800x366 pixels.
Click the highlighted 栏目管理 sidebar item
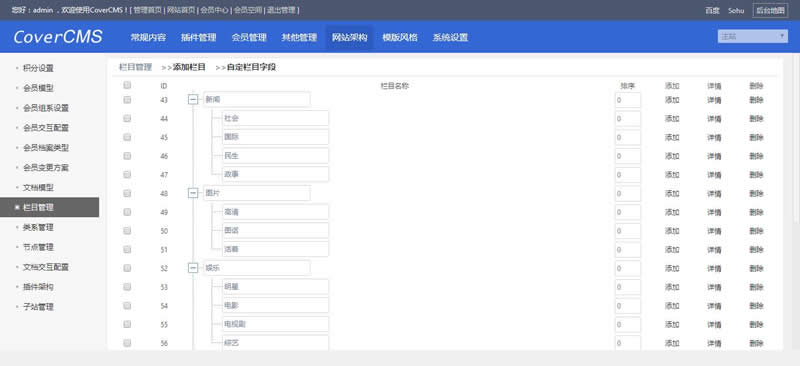49,207
